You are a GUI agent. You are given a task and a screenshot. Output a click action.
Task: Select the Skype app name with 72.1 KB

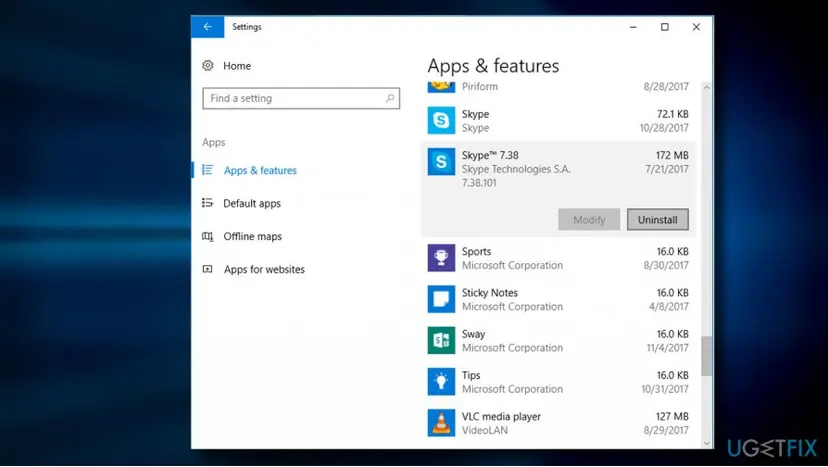point(475,114)
